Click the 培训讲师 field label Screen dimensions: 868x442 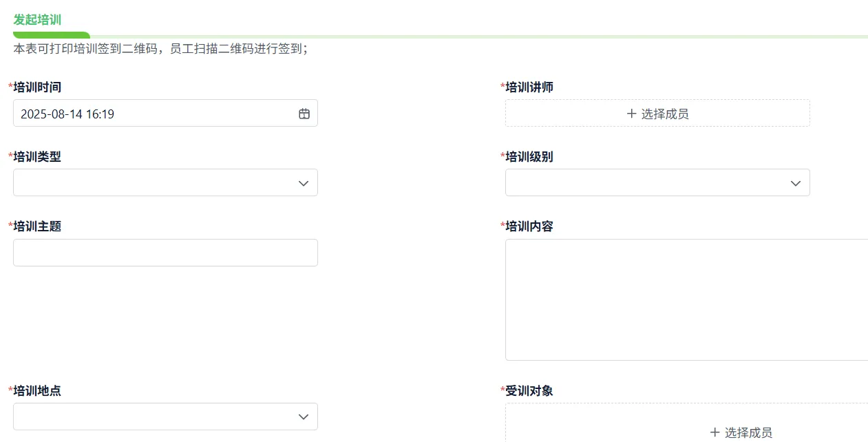pos(529,87)
